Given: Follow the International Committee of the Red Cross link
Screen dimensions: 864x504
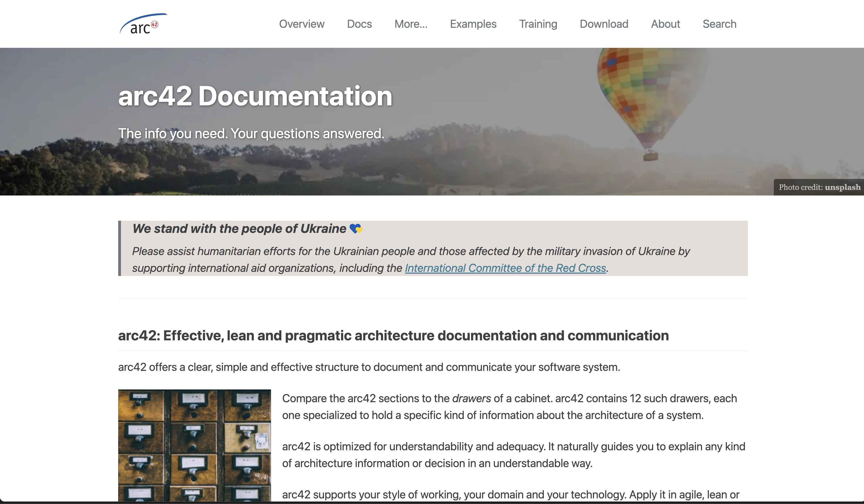Looking at the screenshot, I should (505, 268).
